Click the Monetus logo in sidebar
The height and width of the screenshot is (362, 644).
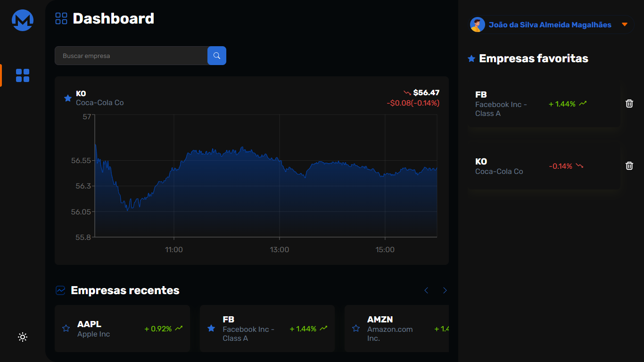coord(23,20)
